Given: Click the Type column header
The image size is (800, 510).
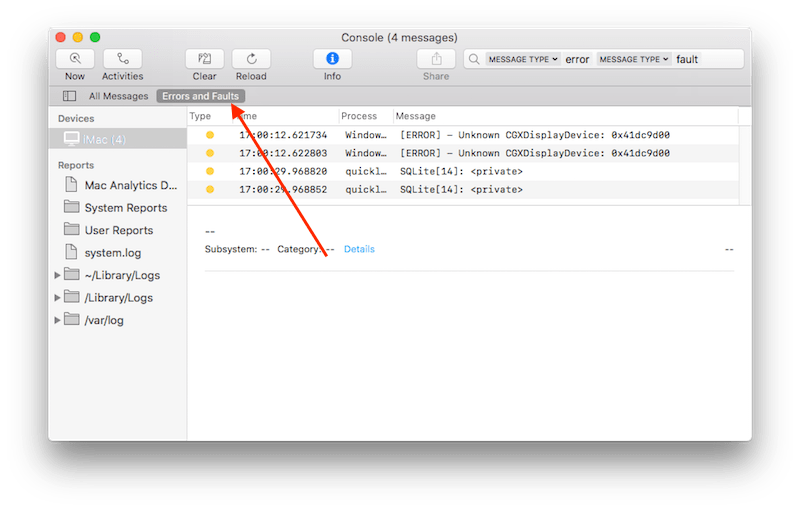Looking at the screenshot, I should [x=200, y=116].
